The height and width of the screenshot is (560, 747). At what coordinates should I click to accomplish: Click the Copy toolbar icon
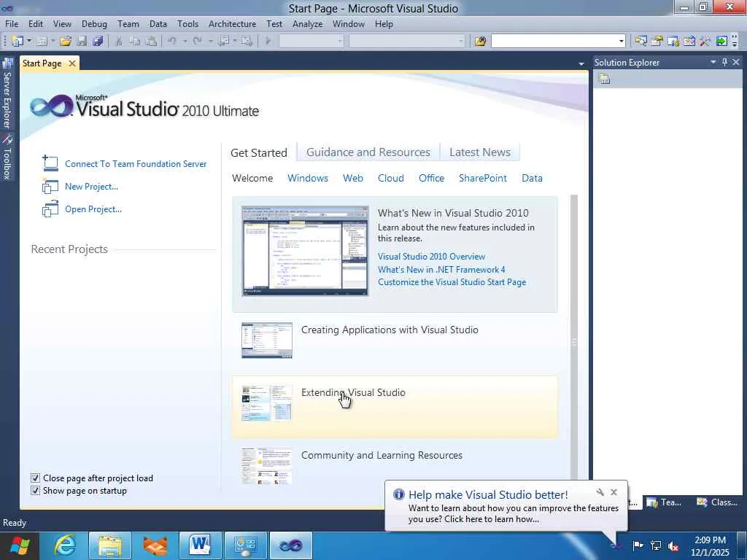[x=135, y=41]
